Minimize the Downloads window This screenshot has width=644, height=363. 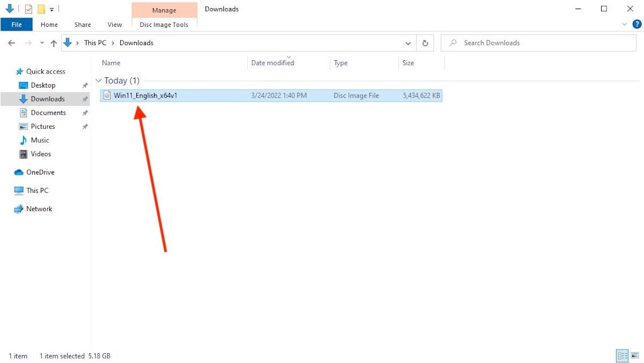[x=579, y=9]
